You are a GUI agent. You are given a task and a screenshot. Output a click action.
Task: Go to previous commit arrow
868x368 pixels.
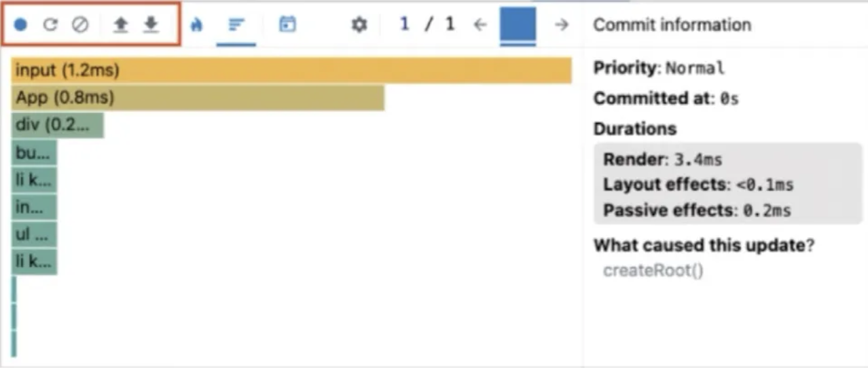(481, 25)
